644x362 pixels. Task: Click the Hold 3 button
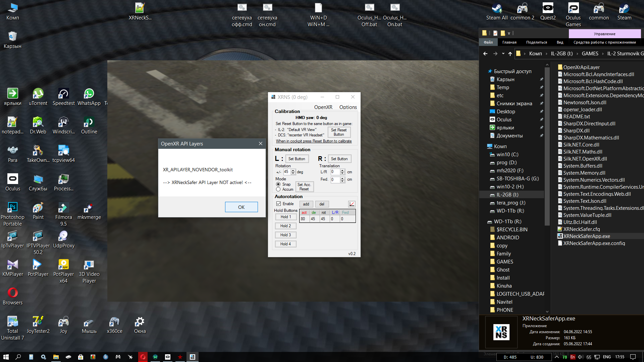[286, 235]
